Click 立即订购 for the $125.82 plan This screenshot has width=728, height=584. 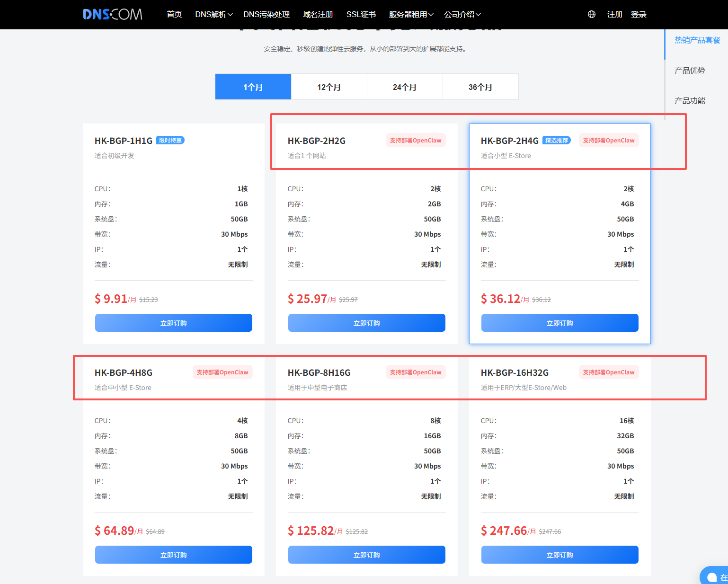pyautogui.click(x=366, y=555)
